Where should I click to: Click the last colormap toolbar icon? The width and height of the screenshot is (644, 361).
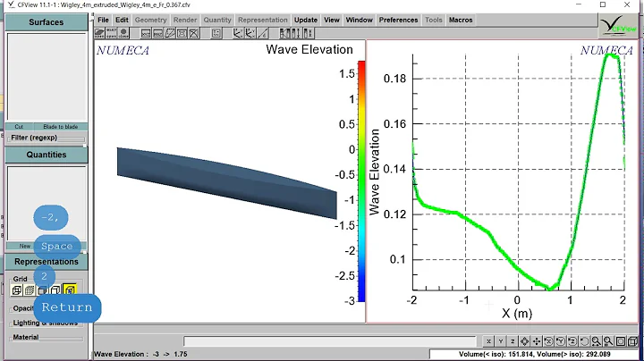point(308,33)
